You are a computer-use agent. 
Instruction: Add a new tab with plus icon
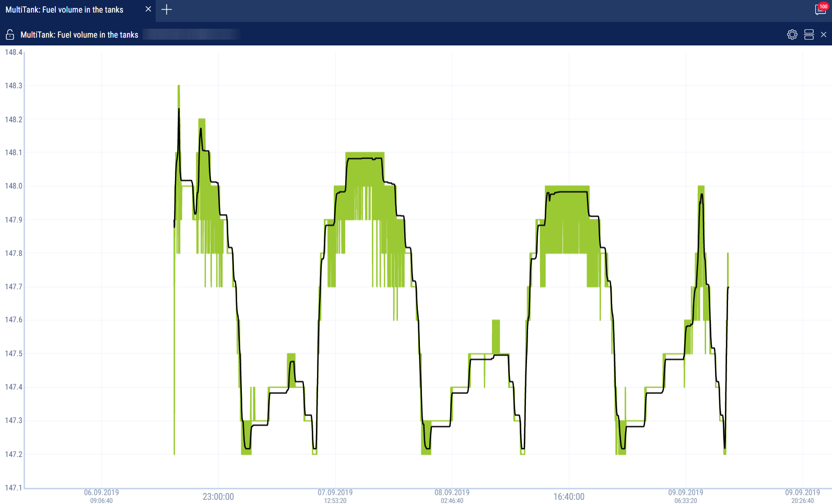click(167, 9)
